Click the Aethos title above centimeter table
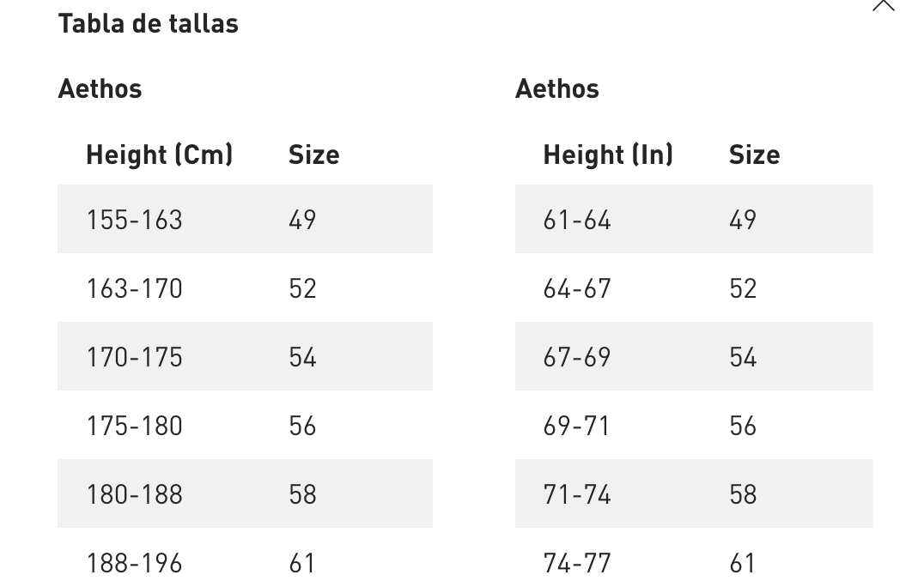 click(100, 88)
